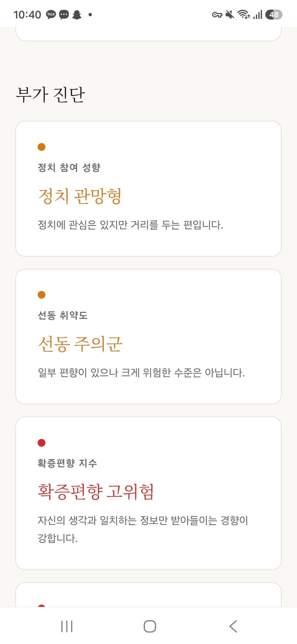297x644 pixels.
Task: Select the 확증편향 고위험 result heading
Action: pos(96,492)
